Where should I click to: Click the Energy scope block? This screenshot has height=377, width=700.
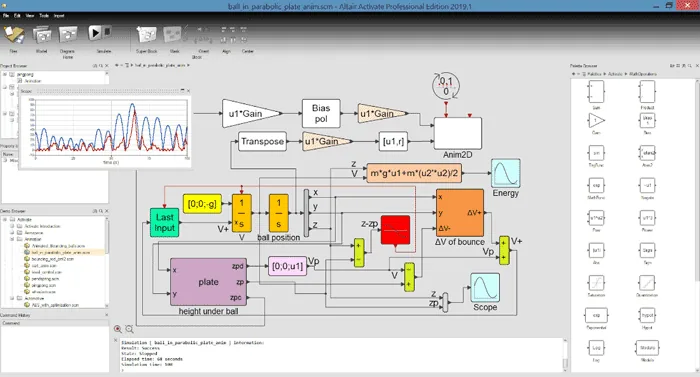(x=505, y=173)
